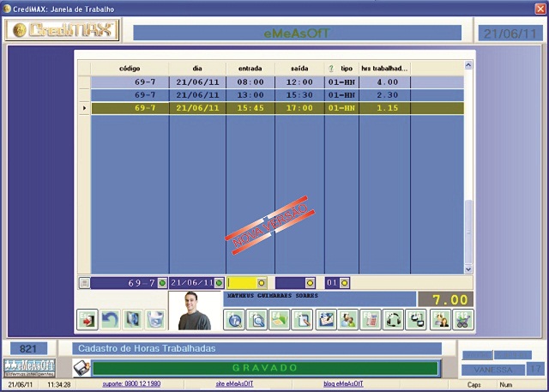This screenshot has width=549, height=392.
Task: Click the question mark icon in tipo header
Action: coord(331,68)
